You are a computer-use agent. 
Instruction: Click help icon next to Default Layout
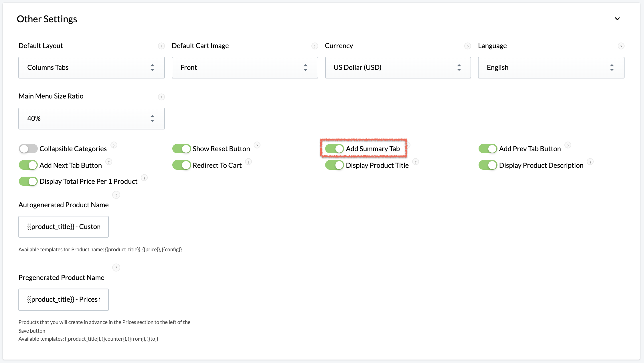point(161,46)
